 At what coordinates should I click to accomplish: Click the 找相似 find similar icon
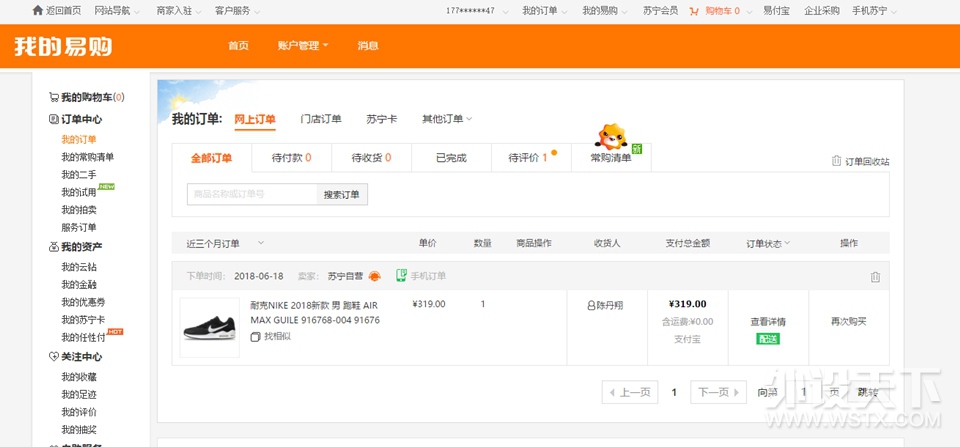pos(255,337)
